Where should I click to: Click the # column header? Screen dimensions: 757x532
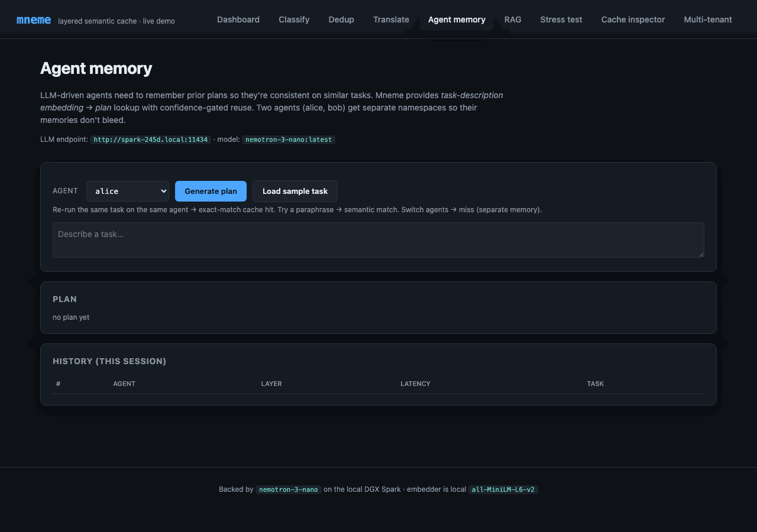[x=59, y=384]
